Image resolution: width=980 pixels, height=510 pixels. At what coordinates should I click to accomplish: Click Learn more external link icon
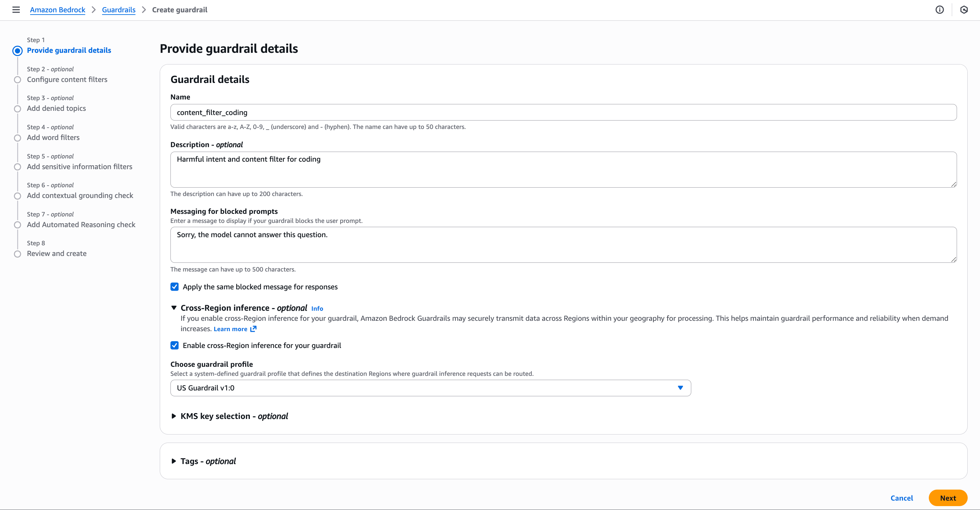tap(253, 329)
